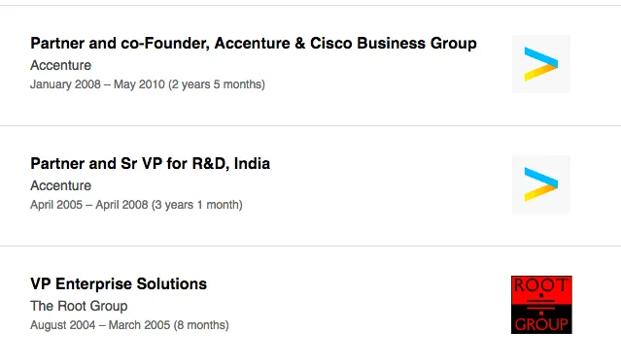This screenshot has height=364, width=621.
Task: Select the (2 years 5 months) duration text
Action: tap(217, 84)
